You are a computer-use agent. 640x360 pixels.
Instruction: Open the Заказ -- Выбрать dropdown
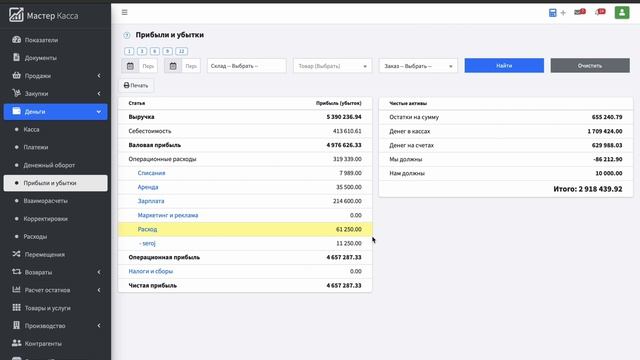(x=418, y=66)
